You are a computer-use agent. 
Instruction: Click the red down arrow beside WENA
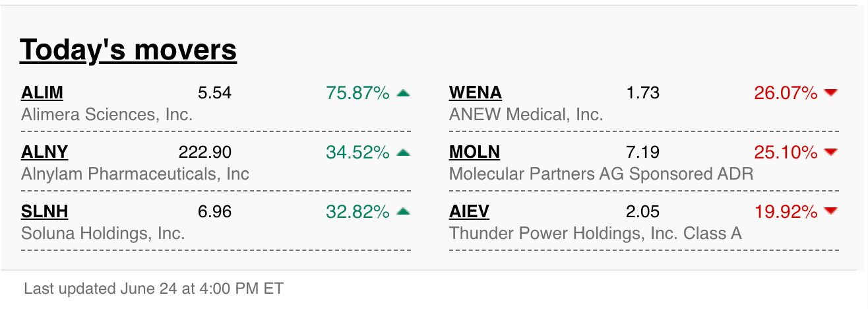pos(831,93)
